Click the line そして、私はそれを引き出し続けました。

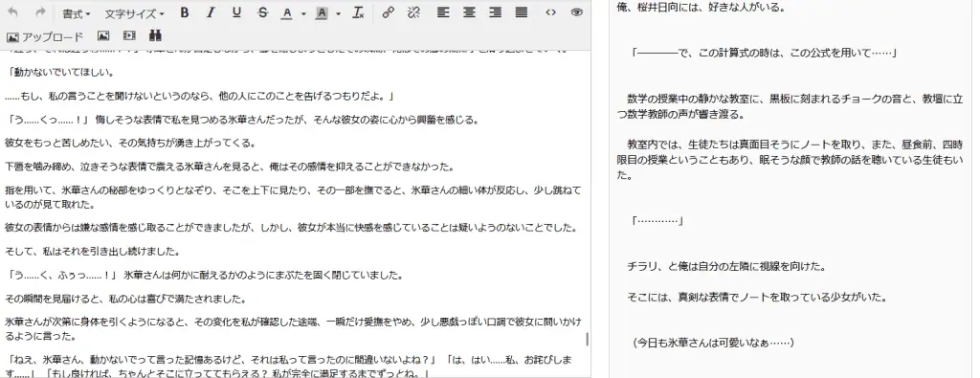93,251
